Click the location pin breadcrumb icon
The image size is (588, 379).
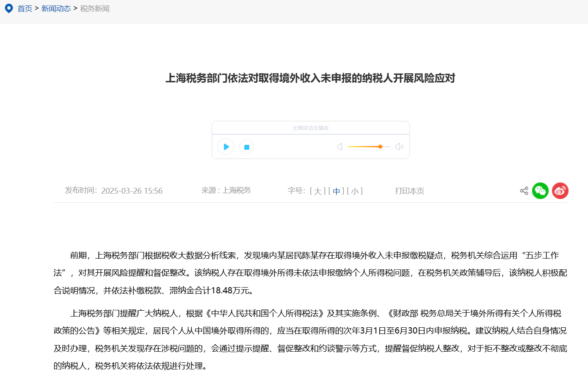(x=9, y=8)
